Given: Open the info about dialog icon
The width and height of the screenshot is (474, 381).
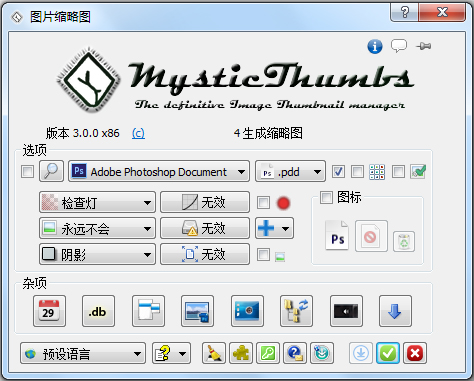Looking at the screenshot, I should 375,46.
